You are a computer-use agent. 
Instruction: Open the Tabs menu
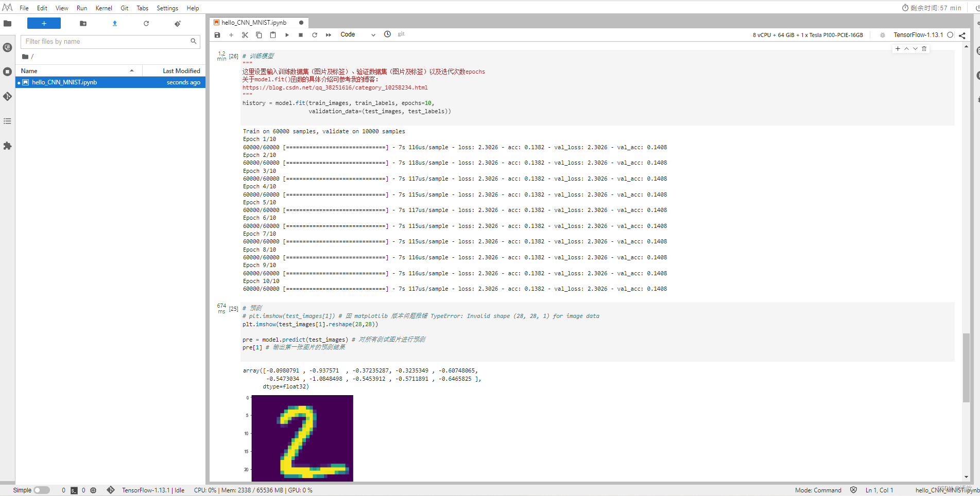[143, 8]
